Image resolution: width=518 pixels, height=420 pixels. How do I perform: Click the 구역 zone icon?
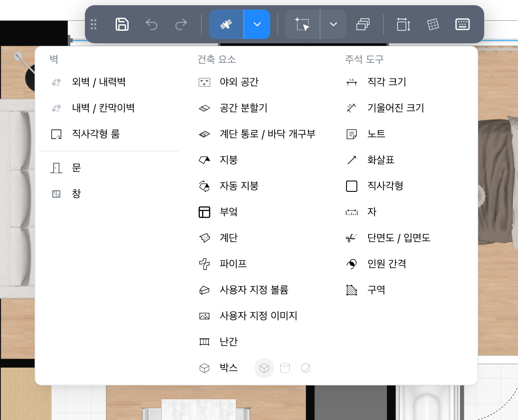pos(352,290)
